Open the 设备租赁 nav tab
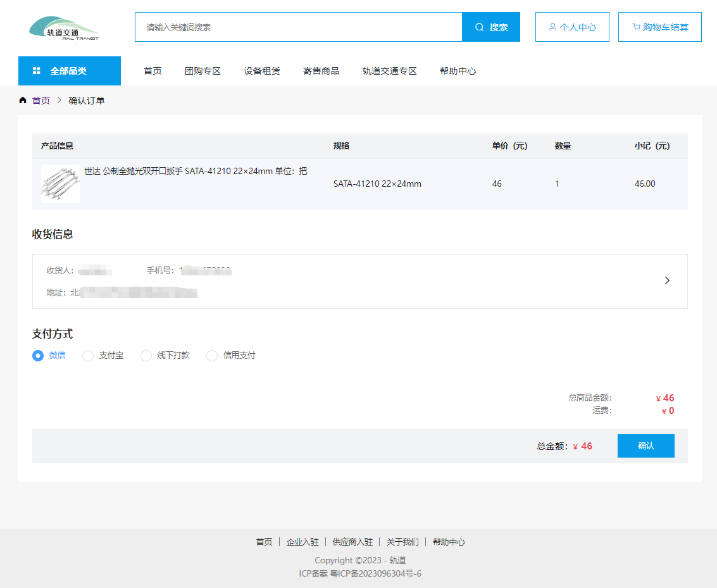 (x=262, y=71)
